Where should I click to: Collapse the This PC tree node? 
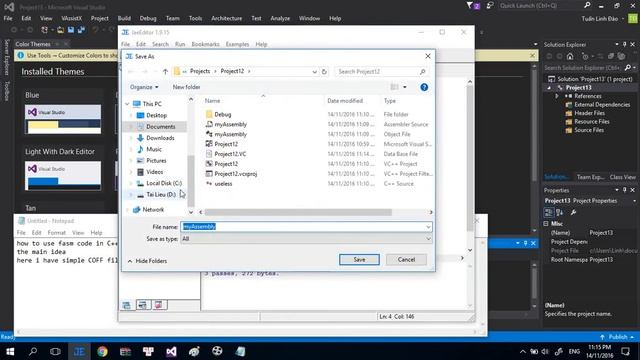pyautogui.click(x=127, y=104)
